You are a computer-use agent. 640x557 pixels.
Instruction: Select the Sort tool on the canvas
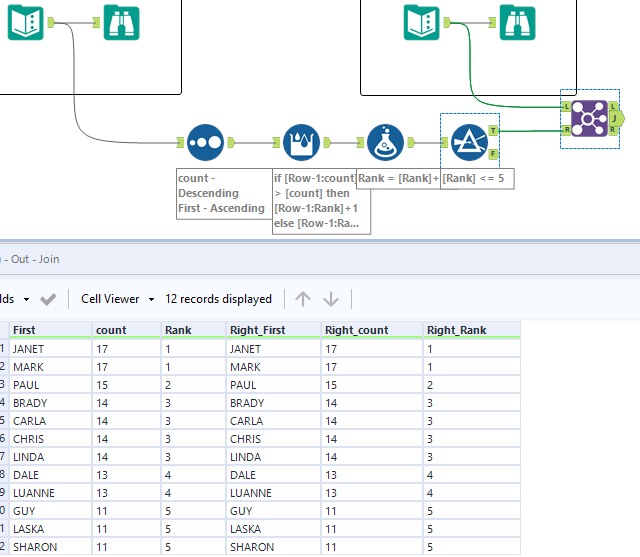[x=205, y=143]
